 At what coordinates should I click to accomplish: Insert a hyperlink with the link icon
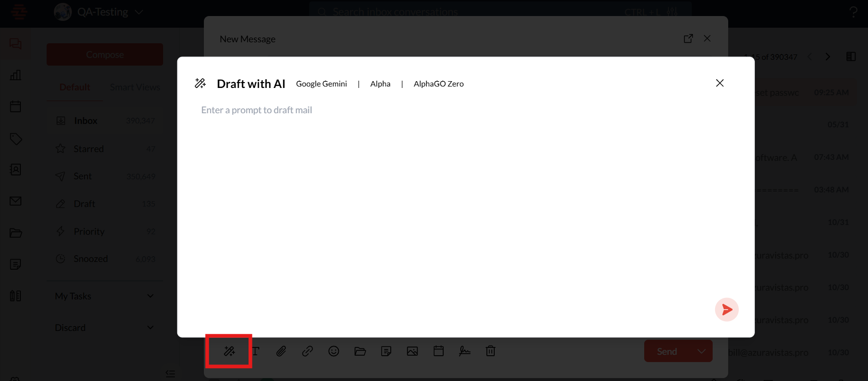(307, 351)
